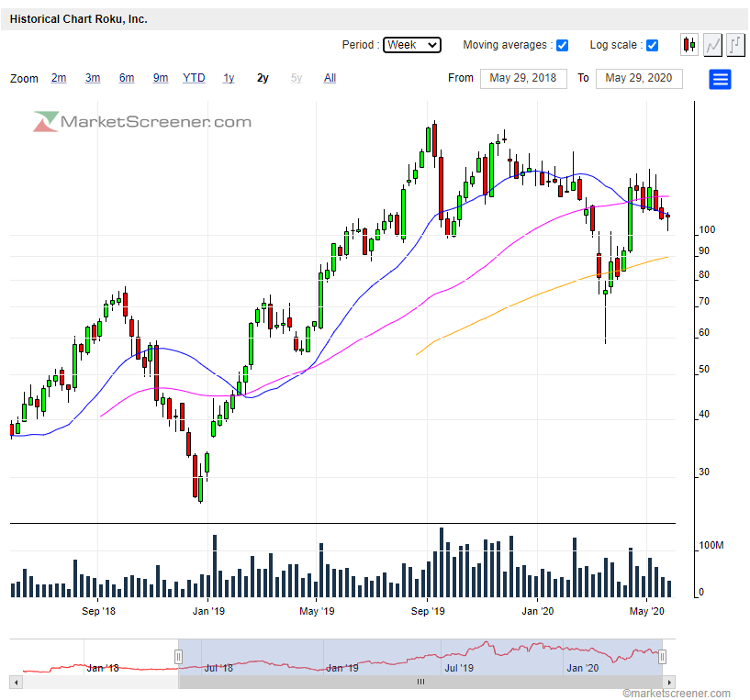The height and width of the screenshot is (700, 750).
Task: Zoom chart to 2m
Action: coord(59,78)
